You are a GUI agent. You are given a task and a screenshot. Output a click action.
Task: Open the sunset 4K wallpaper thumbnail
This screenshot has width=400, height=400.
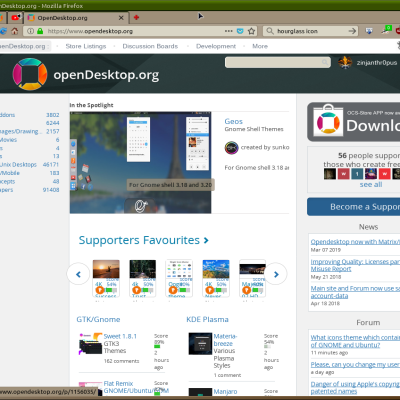tap(106, 269)
